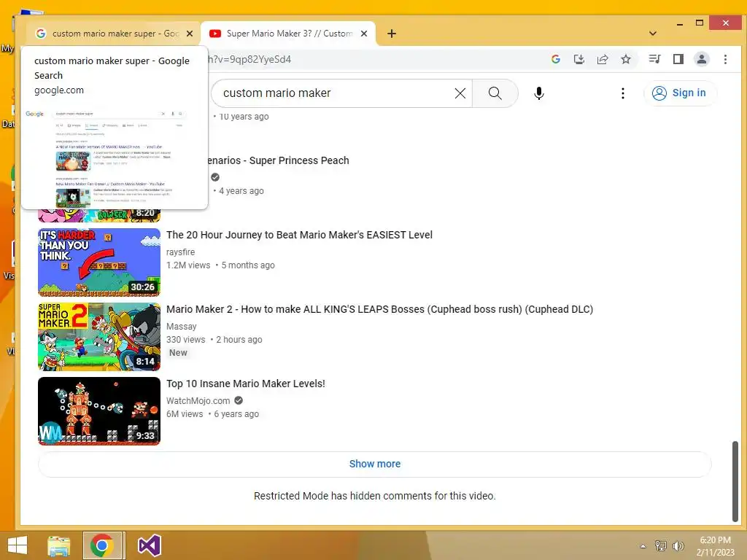The image size is (747, 560).
Task: Clear the YouTube search query
Action: tap(460, 93)
